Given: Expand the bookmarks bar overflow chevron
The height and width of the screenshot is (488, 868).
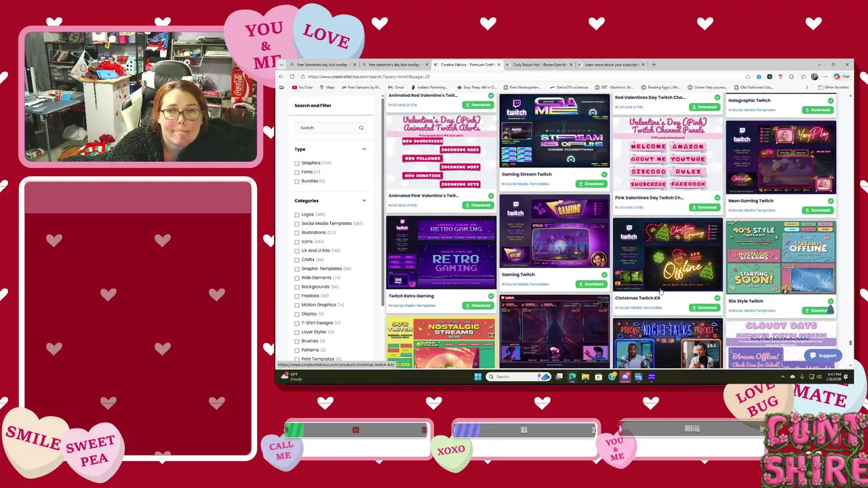Looking at the screenshot, I should click(x=806, y=87).
